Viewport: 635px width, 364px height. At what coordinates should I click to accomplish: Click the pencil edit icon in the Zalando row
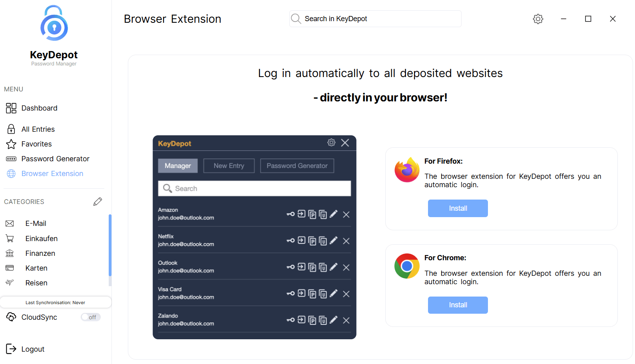(334, 320)
